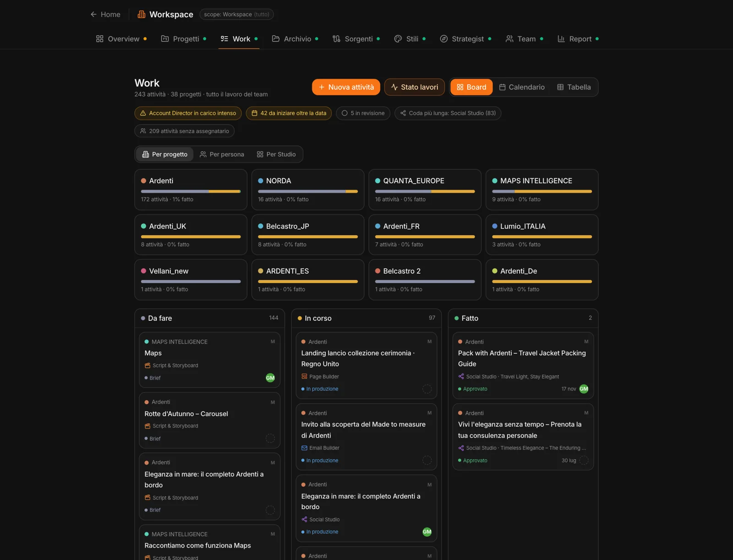Viewport: 733px width, 560px height.
Task: Open Stato lavori
Action: tap(415, 87)
